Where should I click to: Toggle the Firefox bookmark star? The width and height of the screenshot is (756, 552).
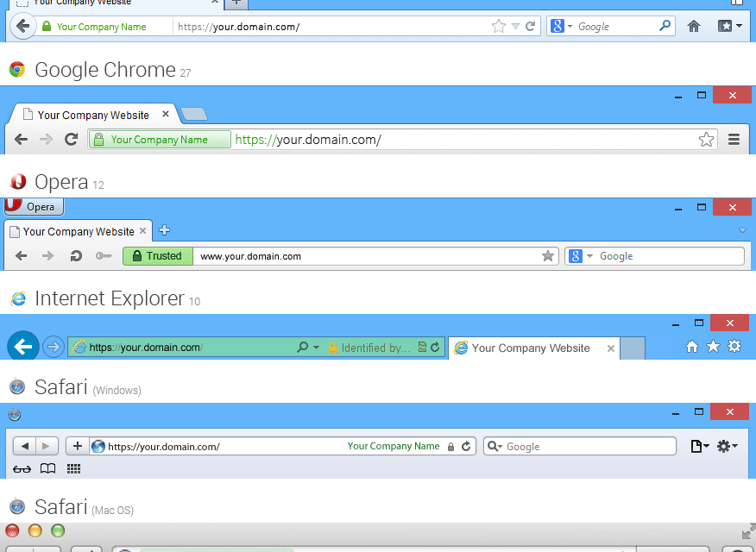pyautogui.click(x=499, y=26)
